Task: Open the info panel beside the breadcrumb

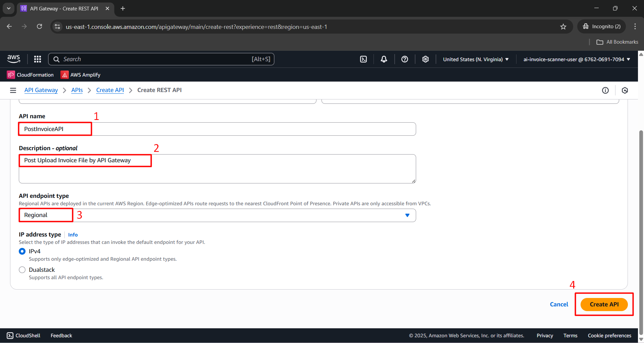Action: 605,90
